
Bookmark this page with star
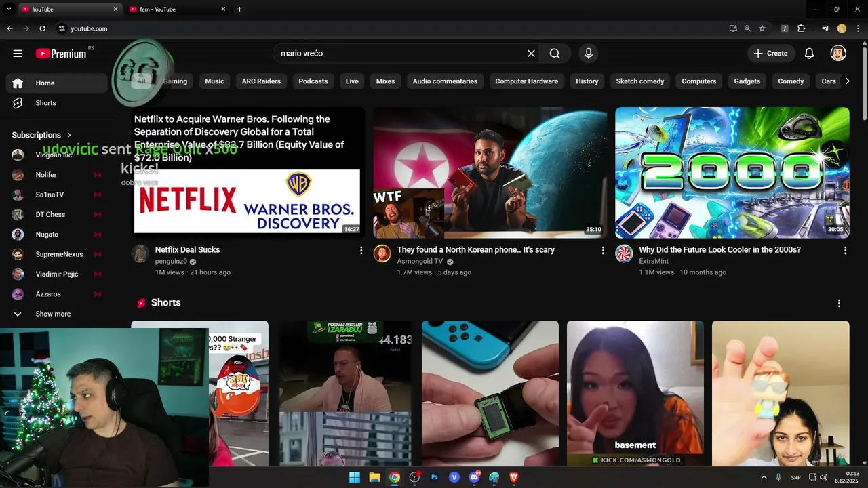point(762,28)
